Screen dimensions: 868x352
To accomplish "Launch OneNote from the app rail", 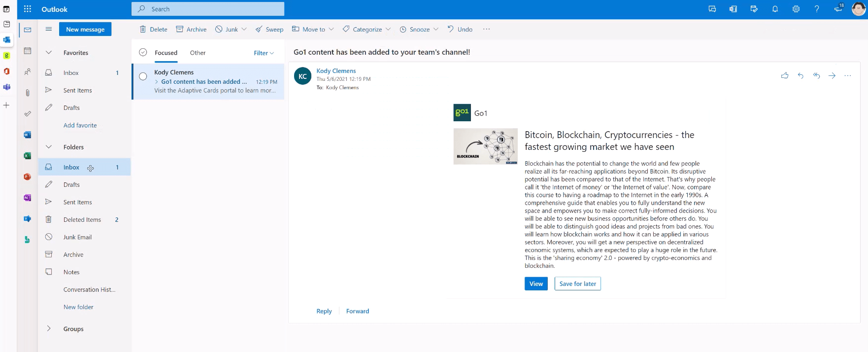I will (28, 198).
